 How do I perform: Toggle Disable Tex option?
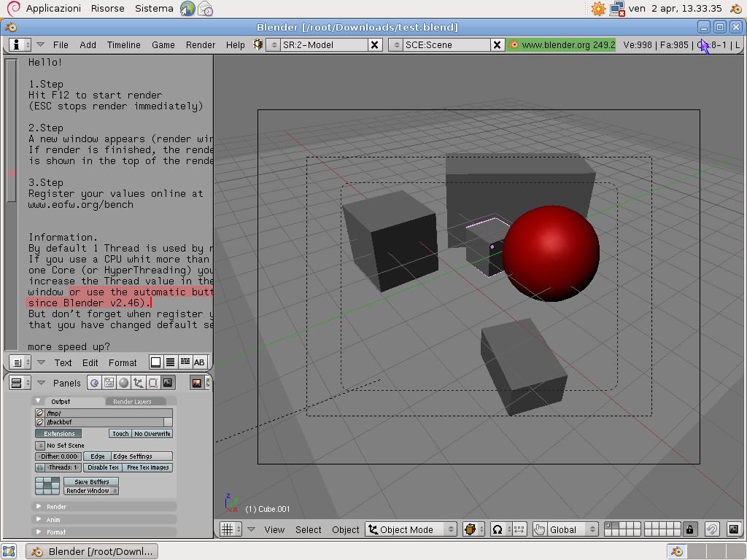[x=103, y=467]
